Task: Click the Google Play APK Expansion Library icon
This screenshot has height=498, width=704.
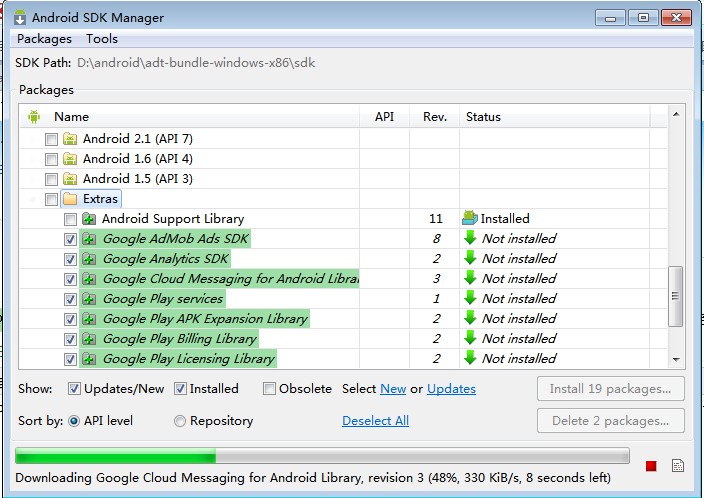Action: pos(89,319)
